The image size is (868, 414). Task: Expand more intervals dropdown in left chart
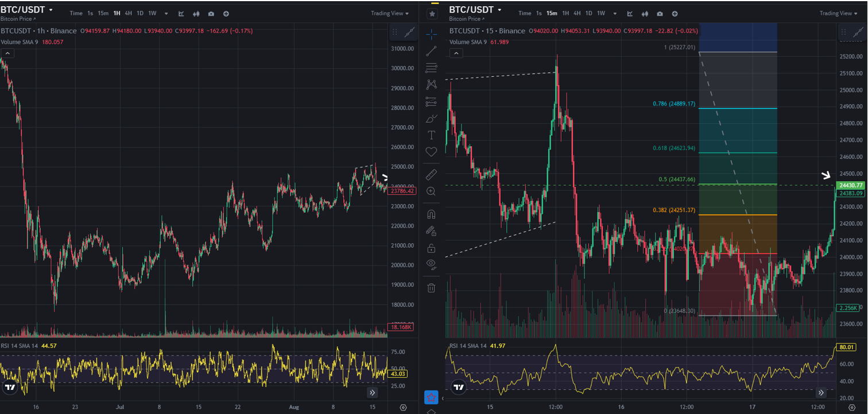coord(166,13)
